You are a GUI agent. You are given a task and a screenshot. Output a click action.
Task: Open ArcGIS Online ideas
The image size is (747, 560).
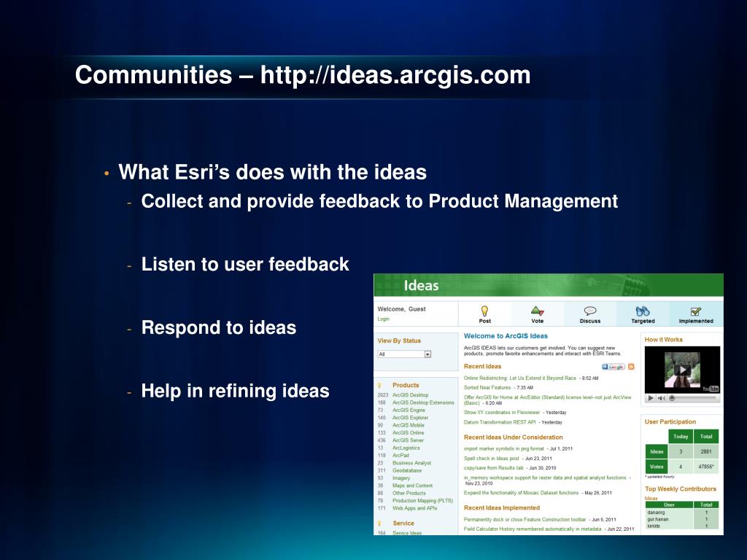(x=408, y=433)
